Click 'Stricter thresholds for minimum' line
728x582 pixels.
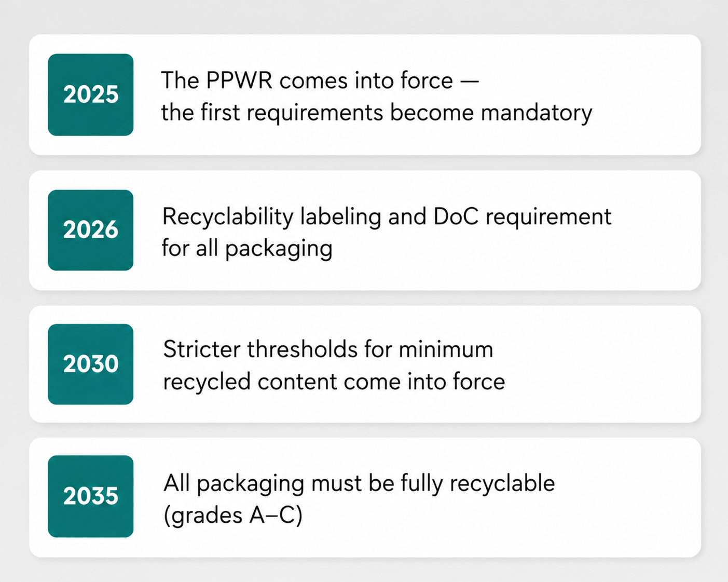pos(328,349)
